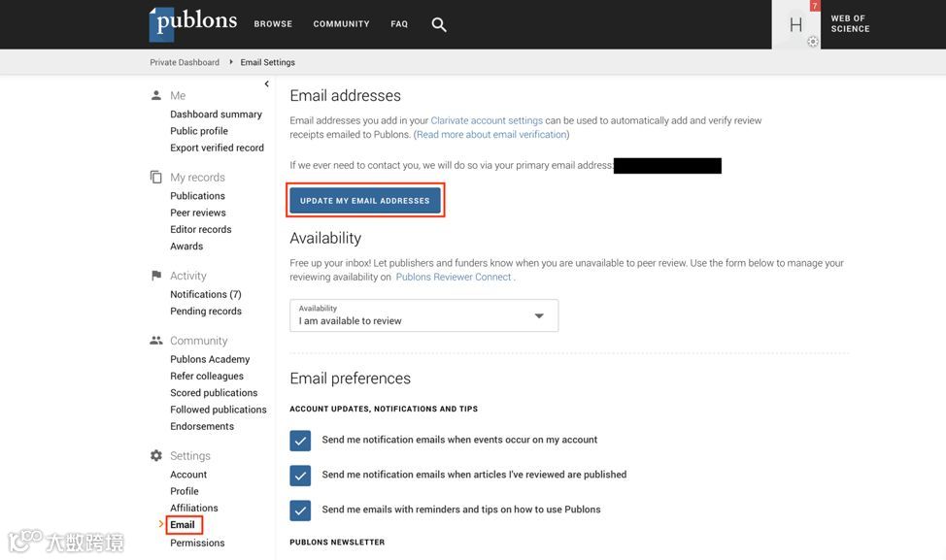Screen dimensions: 946x560
Task: Click the Activity section heading
Action: pos(188,276)
